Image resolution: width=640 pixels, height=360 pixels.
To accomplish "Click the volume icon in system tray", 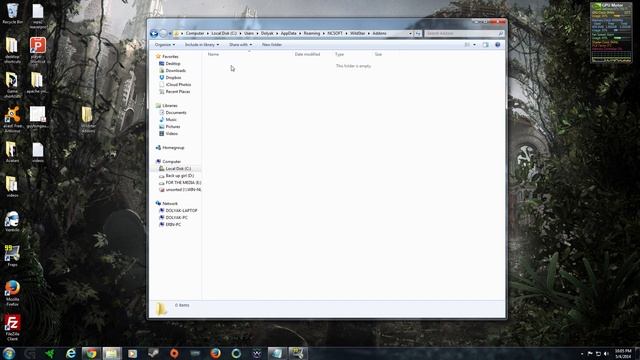I will tap(606, 353).
